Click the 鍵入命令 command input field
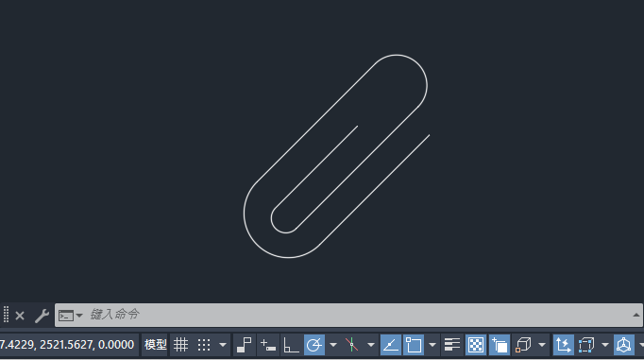Image resolution: width=644 pixels, height=360 pixels. [x=348, y=316]
